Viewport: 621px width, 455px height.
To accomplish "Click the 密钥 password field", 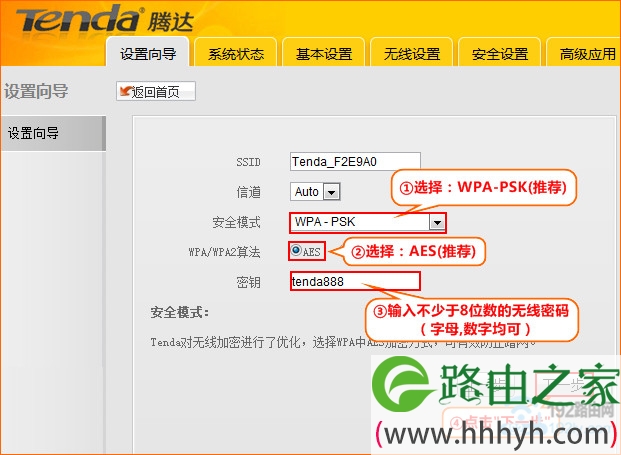I will tap(355, 281).
